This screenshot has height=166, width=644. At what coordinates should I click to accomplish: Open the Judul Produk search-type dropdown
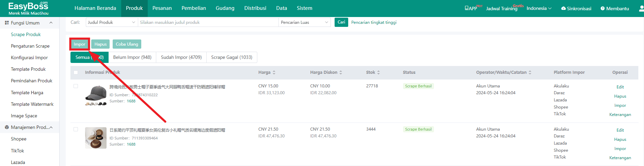pyautogui.click(x=112, y=22)
